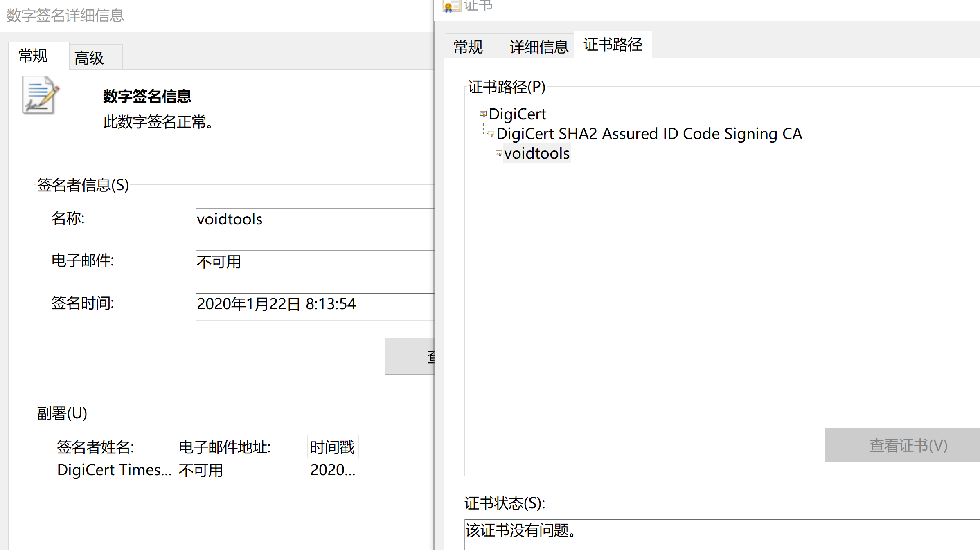The image size is (980, 550).
Task: Select DigiCert SHA2 Assured ID Code Signing CA
Action: pos(649,134)
